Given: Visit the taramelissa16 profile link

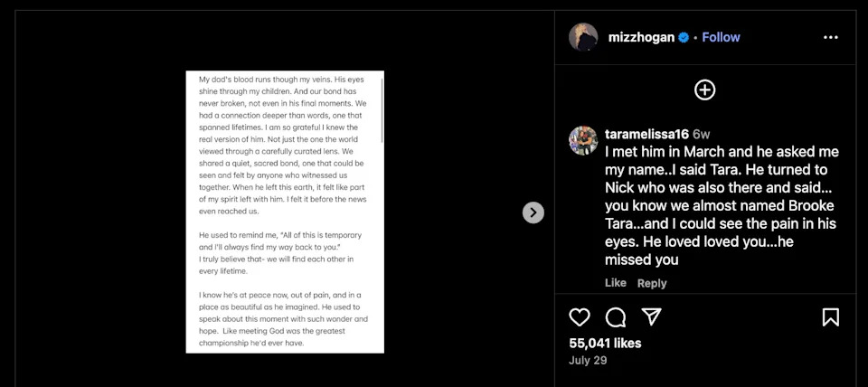Looking at the screenshot, I should coord(646,135).
